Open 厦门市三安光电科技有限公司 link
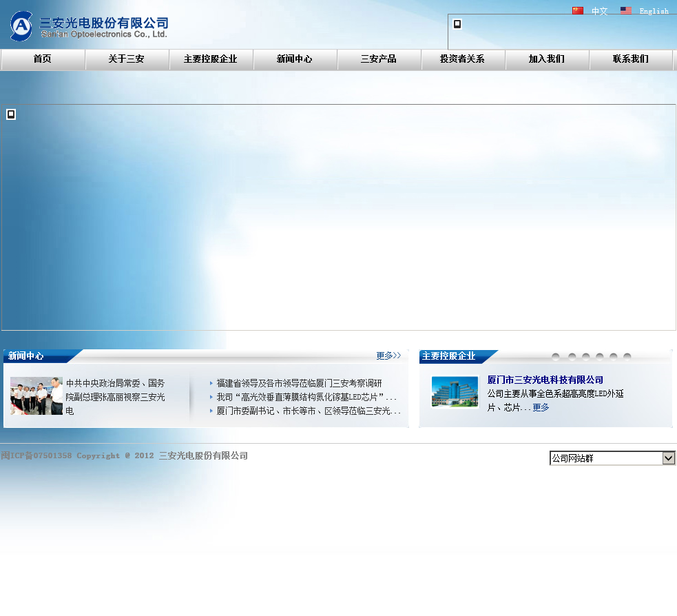This screenshot has height=616, width=677. coord(545,380)
